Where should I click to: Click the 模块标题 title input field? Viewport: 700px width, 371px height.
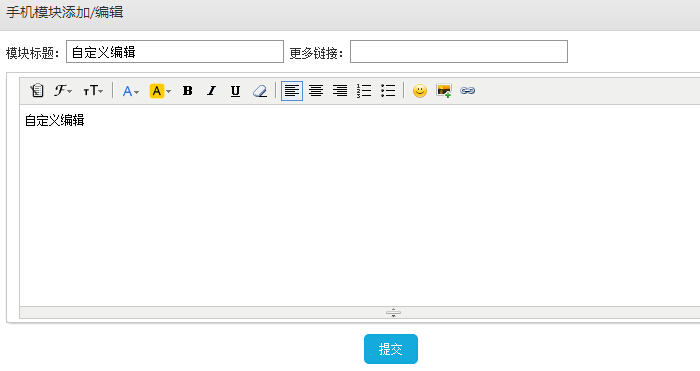click(x=175, y=51)
